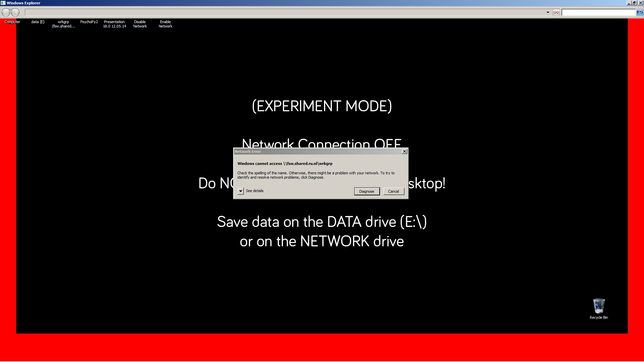This screenshot has width=644, height=362.
Task: Launch Presentation 18.0 shortcut
Action: pyautogui.click(x=114, y=24)
